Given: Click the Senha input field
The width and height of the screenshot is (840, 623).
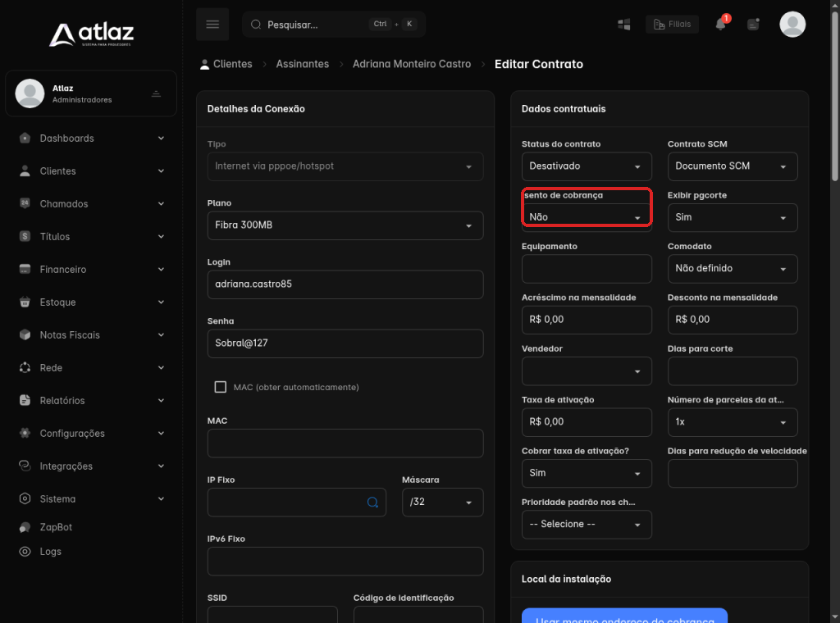Looking at the screenshot, I should coord(345,343).
